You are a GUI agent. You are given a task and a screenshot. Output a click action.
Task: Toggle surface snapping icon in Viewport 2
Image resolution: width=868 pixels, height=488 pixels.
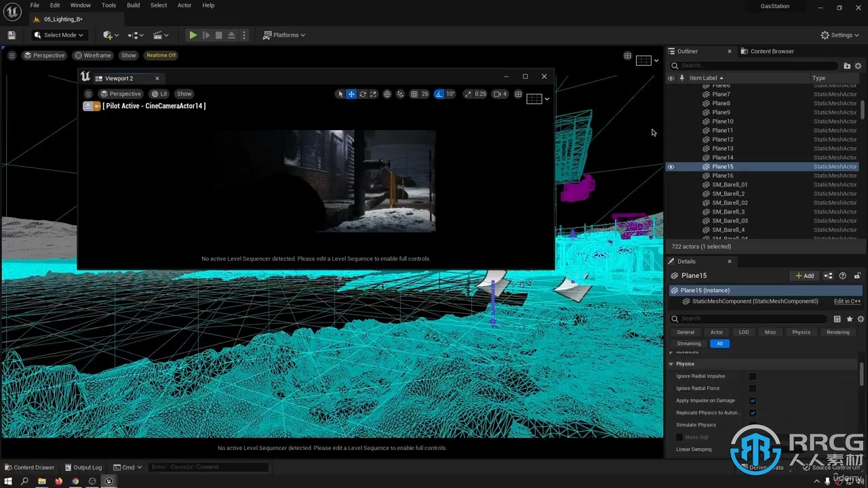(x=400, y=94)
